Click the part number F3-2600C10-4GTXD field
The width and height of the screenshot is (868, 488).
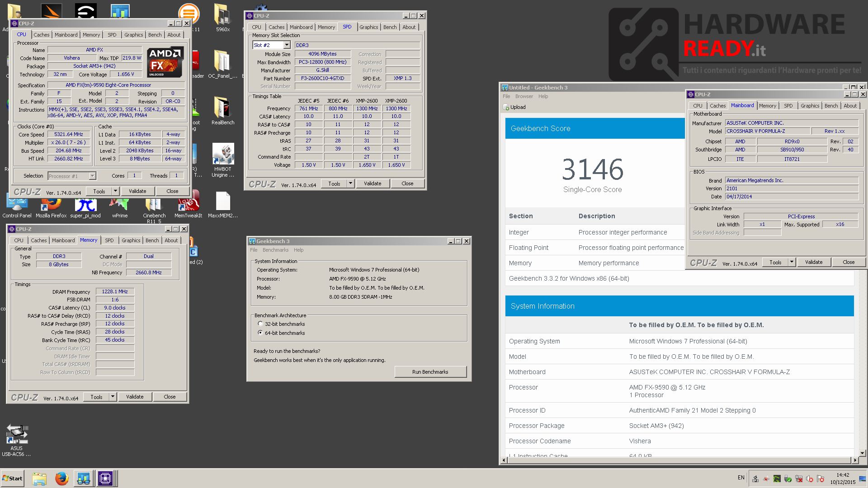tap(322, 78)
